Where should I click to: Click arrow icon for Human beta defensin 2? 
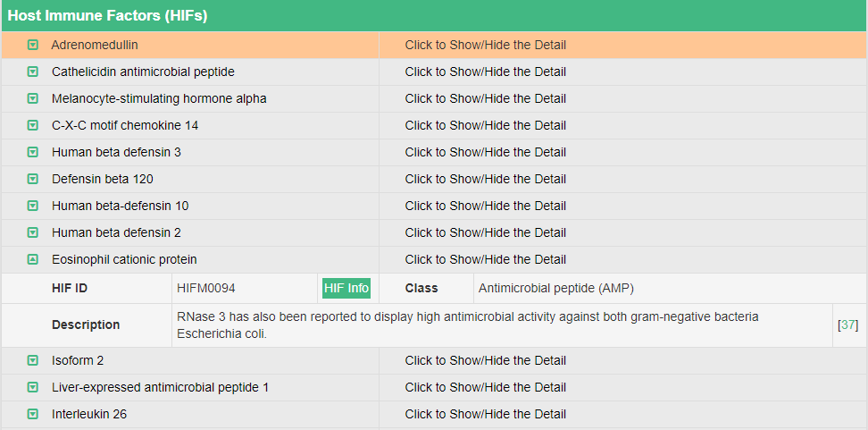point(33,232)
